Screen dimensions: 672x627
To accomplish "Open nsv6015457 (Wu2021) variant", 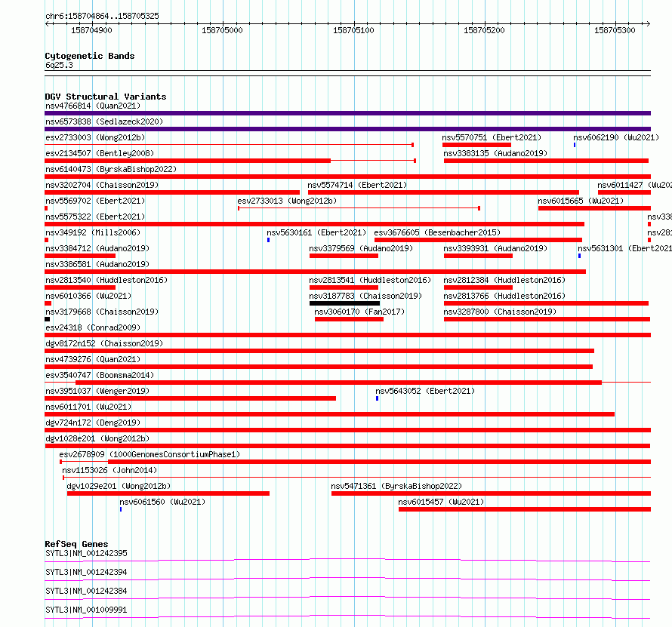I will tap(525, 509).
